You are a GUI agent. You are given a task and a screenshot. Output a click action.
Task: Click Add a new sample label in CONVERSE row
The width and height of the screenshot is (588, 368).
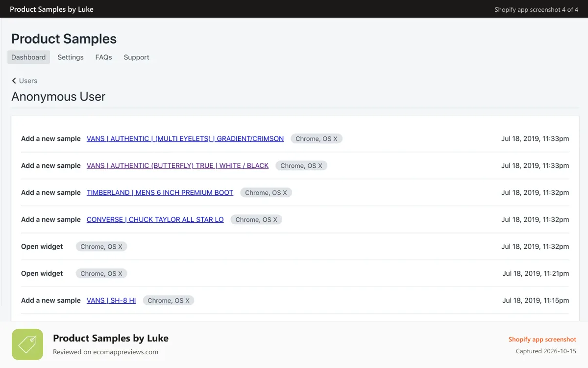(x=51, y=219)
